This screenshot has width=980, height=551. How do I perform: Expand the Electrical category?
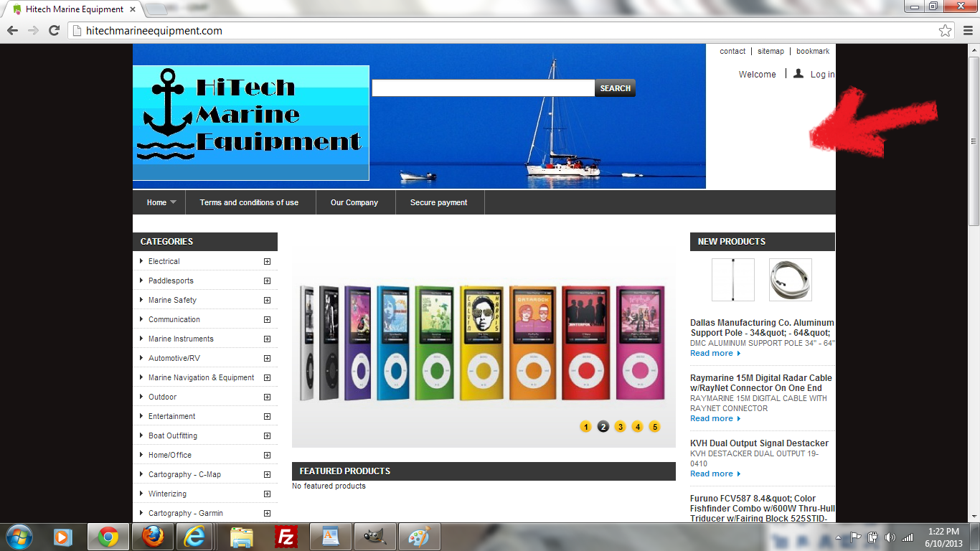[267, 261]
